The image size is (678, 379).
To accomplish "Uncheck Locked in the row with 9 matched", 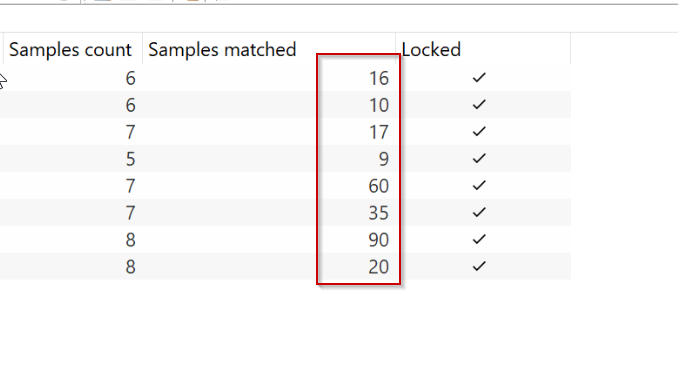I will point(479,159).
